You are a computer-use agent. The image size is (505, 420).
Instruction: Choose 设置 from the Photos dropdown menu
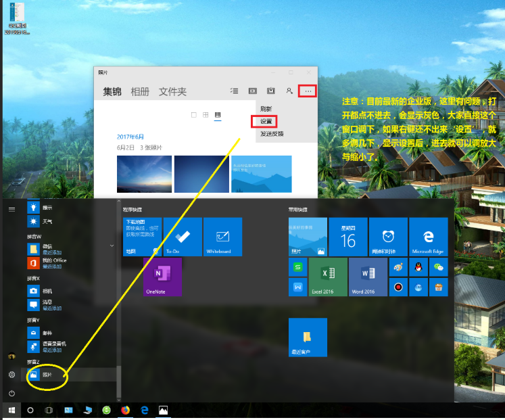click(266, 122)
